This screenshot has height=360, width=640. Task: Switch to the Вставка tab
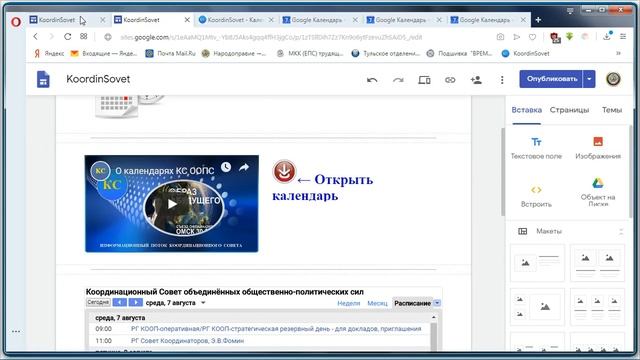(527, 110)
